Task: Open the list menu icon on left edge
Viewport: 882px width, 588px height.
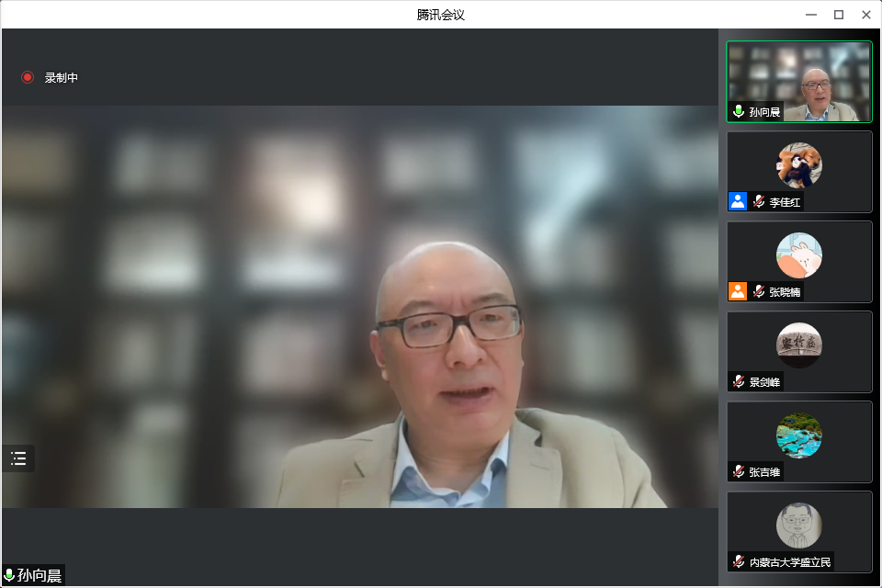Action: [x=18, y=458]
